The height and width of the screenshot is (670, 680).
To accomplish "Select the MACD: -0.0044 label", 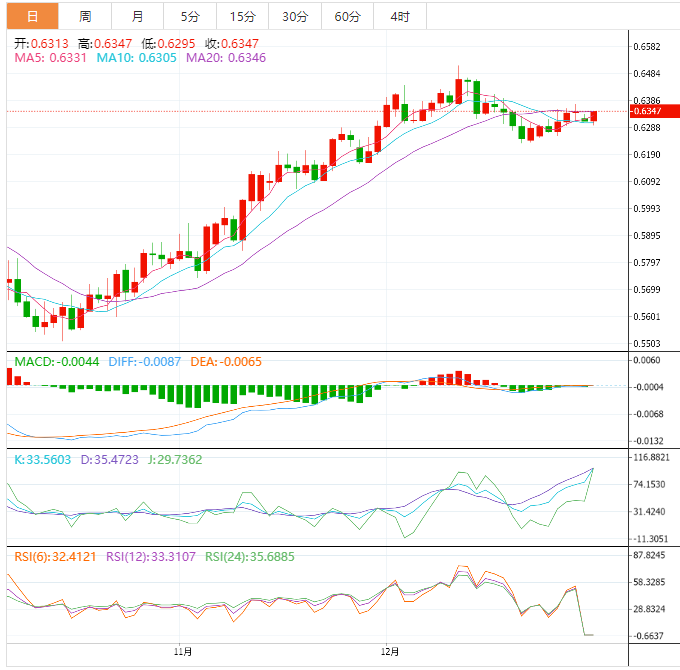I will coord(55,361).
